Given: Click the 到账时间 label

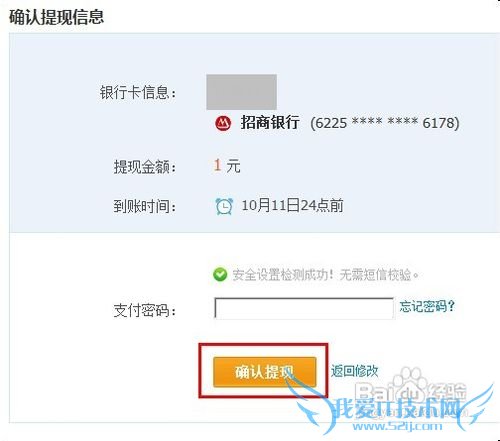Looking at the screenshot, I should (x=145, y=206).
